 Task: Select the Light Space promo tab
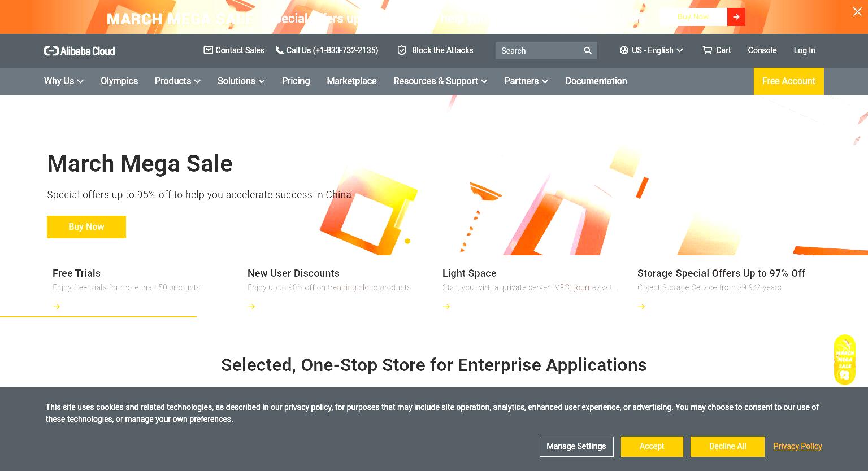(x=530, y=289)
